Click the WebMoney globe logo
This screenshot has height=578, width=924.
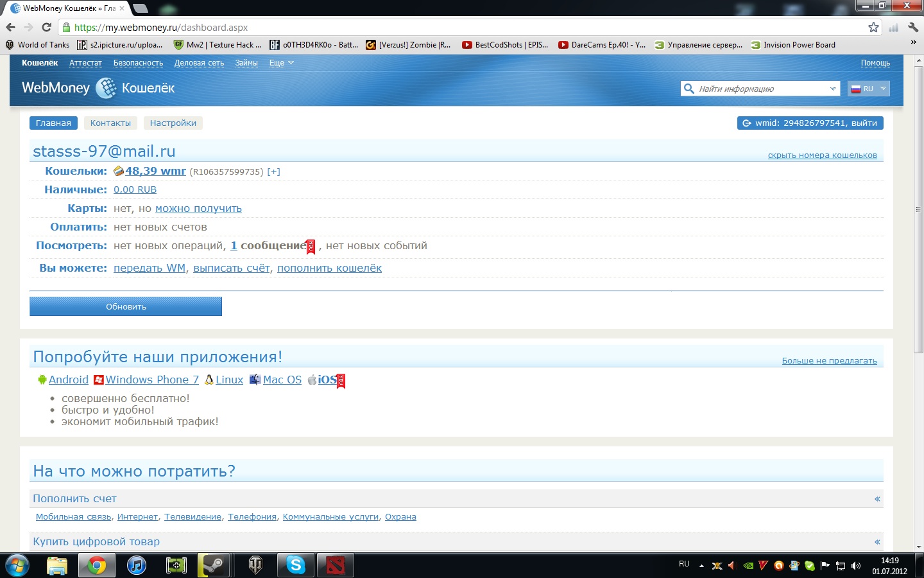pos(105,88)
